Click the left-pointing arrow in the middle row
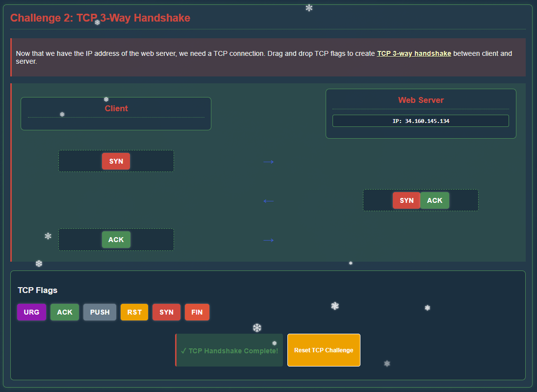The width and height of the screenshot is (537, 392). click(268, 201)
